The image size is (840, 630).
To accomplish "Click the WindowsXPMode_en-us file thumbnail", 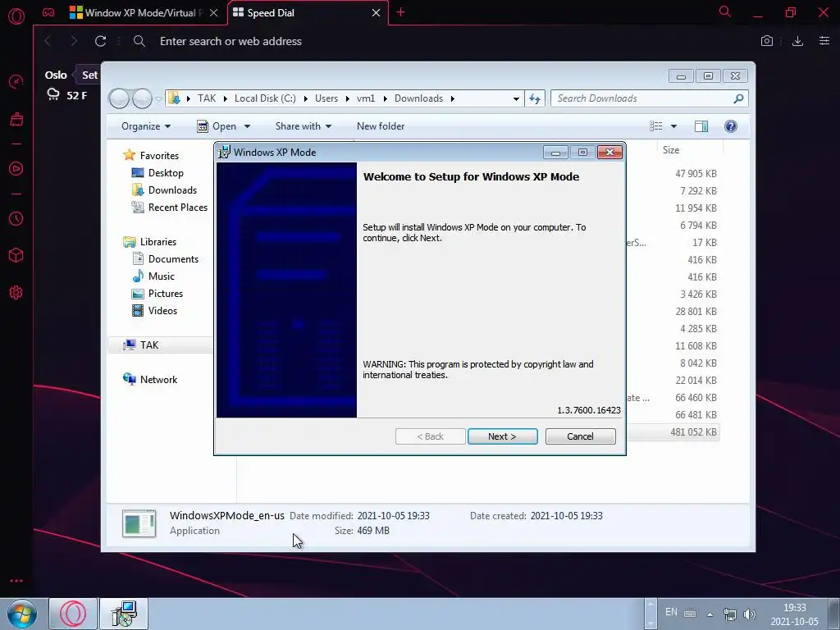I will [139, 523].
